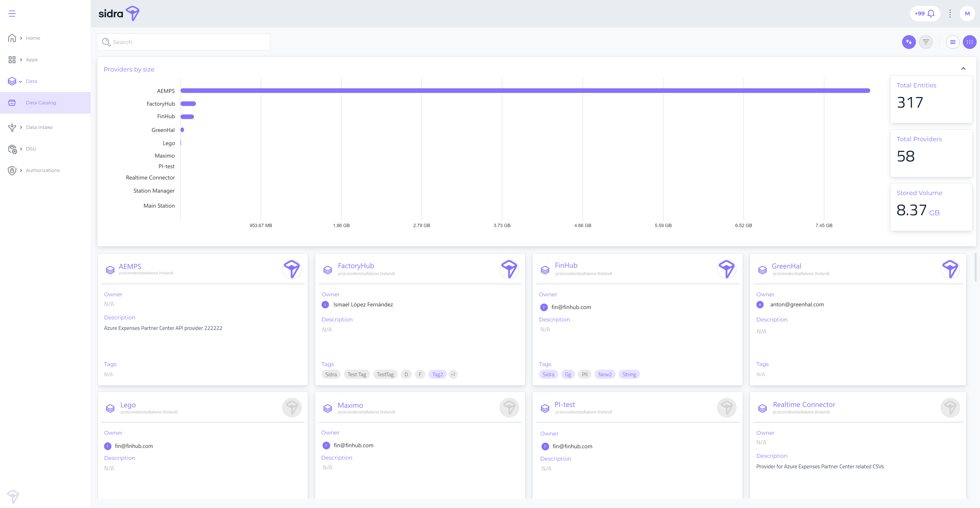Click the sort arrows button

(x=908, y=42)
